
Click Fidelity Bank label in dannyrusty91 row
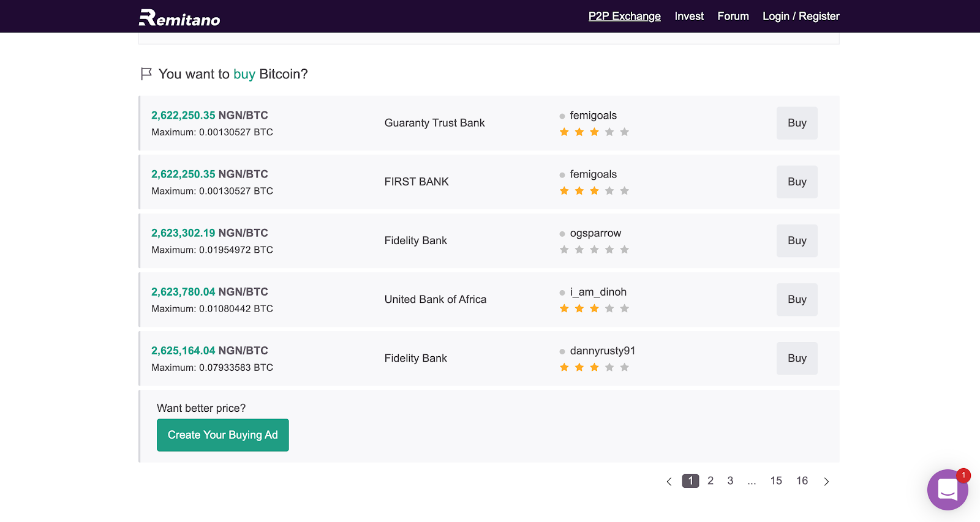point(415,358)
